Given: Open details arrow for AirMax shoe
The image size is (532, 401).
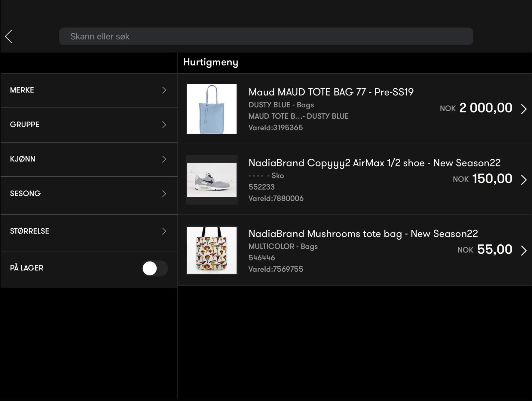Looking at the screenshot, I should click(x=524, y=180).
